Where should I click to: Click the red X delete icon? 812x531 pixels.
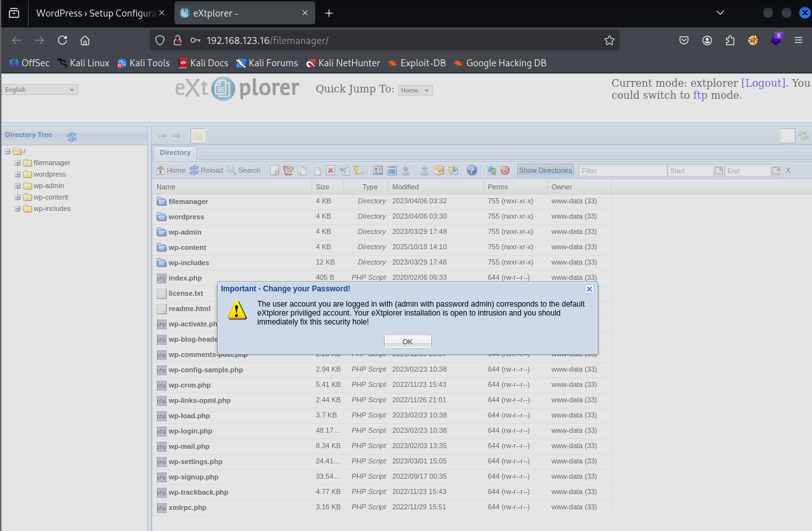[x=331, y=170]
